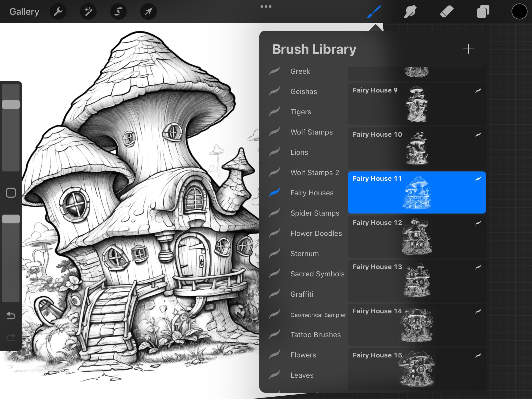The width and height of the screenshot is (532, 399).
Task: Tap the brush stroke icon beside Flowers
Action: (x=274, y=355)
